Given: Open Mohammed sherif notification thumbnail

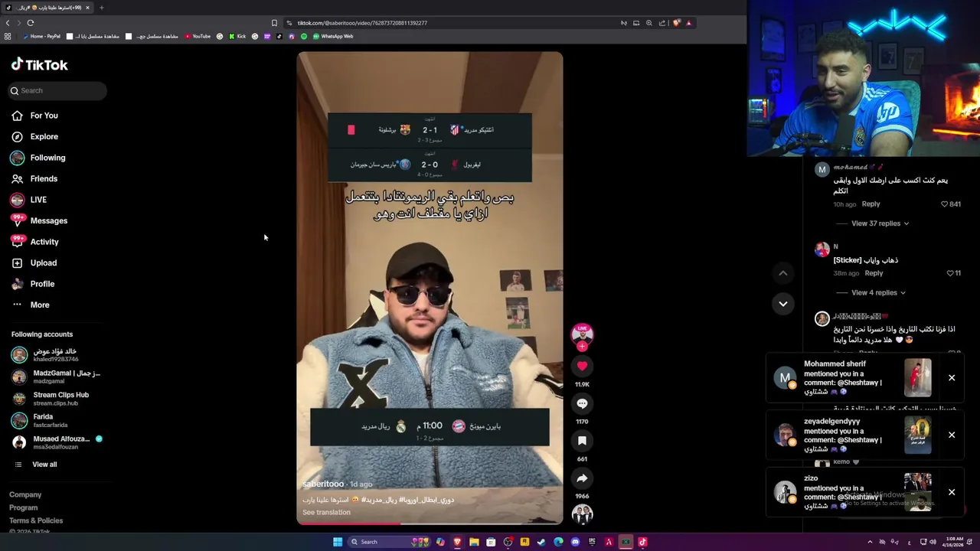Looking at the screenshot, I should pos(917,378).
